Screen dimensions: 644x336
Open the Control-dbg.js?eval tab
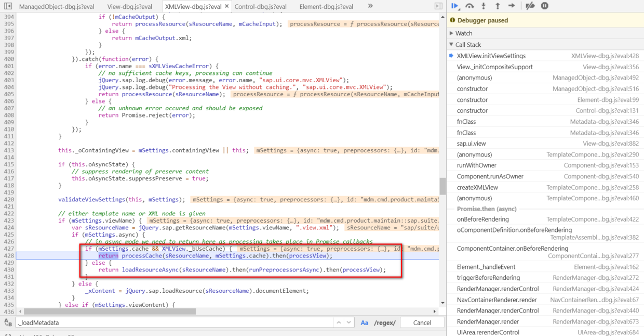coord(260,7)
